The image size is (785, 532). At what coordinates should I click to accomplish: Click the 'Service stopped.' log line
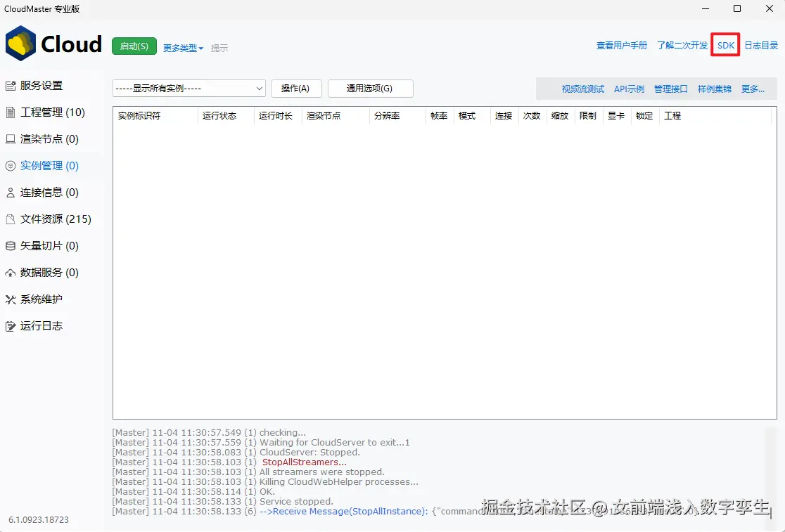click(x=223, y=502)
